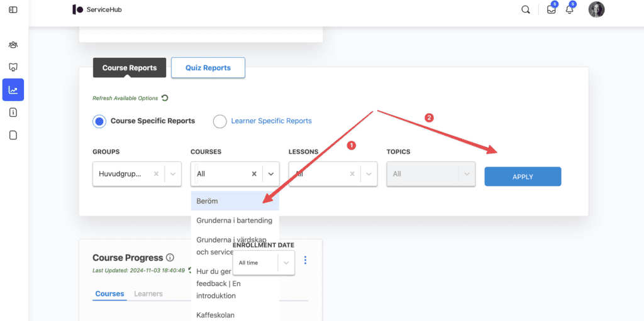Expand the Lessons dropdown chevron
The image size is (644, 321).
point(369,173)
